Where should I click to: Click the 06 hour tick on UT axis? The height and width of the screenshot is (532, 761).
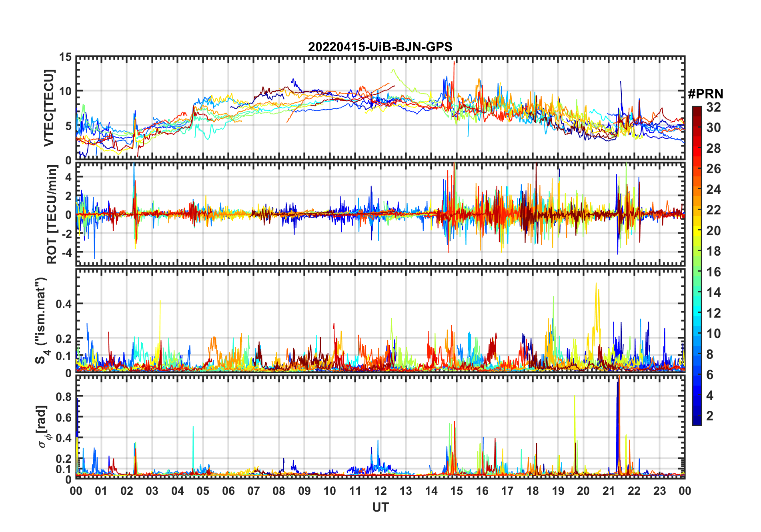(228, 491)
